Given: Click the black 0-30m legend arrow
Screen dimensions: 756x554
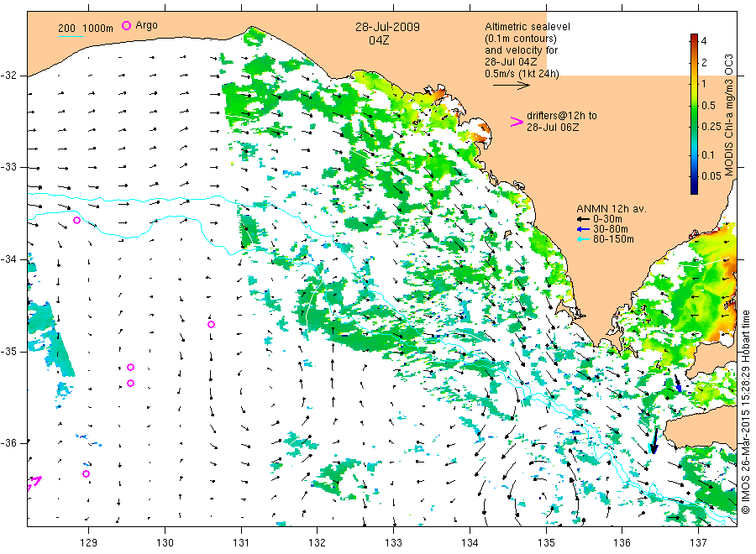Looking at the screenshot, I should (x=583, y=219).
